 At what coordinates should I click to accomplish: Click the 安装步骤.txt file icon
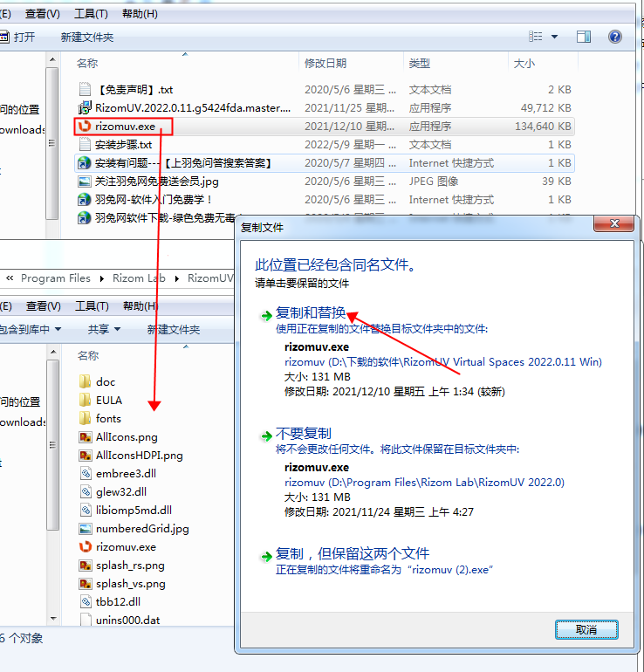point(85,144)
